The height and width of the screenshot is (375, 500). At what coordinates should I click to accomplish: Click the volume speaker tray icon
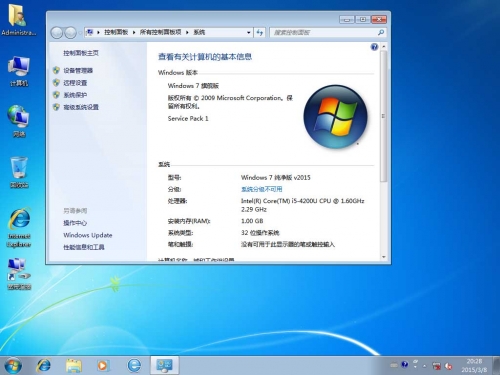coord(449,366)
